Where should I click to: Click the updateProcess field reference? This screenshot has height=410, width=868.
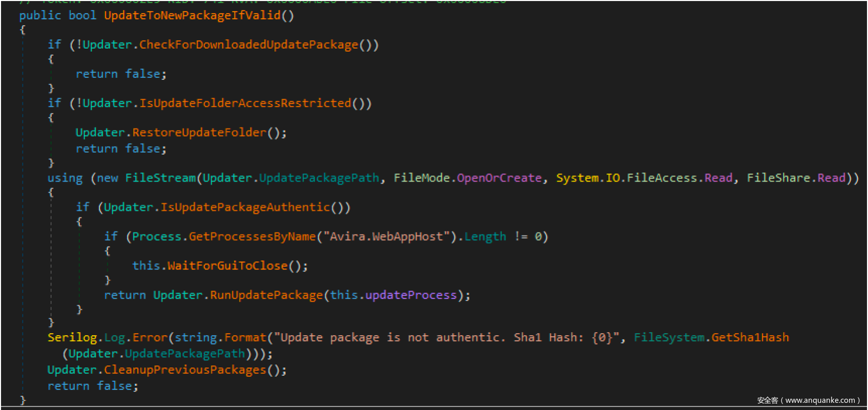click(410, 295)
